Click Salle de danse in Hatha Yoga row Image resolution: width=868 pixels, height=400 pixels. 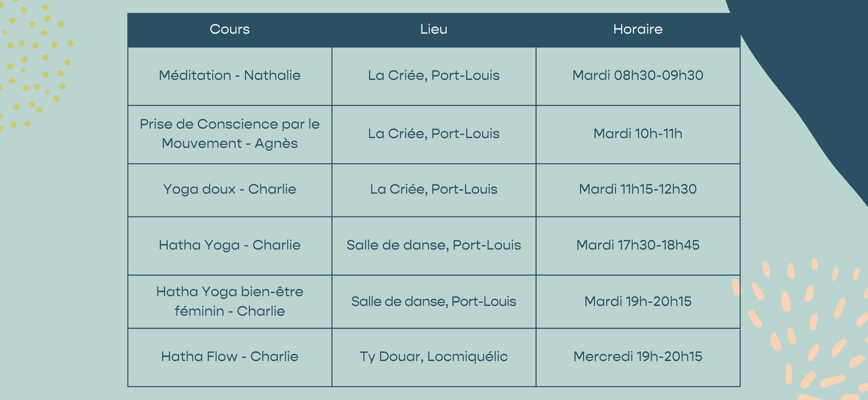[x=434, y=245]
